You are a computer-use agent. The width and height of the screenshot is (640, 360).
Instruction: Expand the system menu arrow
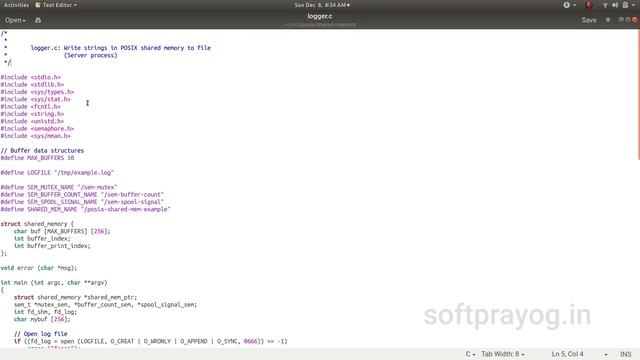click(634, 5)
